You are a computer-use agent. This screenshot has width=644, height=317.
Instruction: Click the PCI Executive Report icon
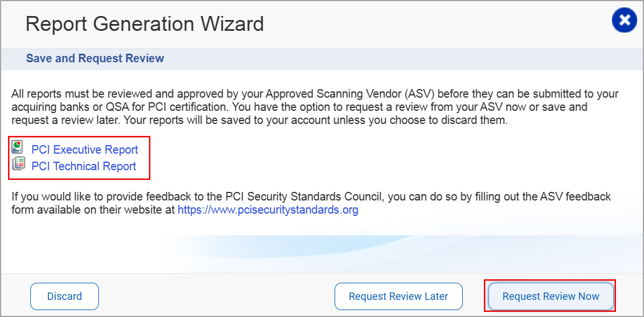[18, 147]
